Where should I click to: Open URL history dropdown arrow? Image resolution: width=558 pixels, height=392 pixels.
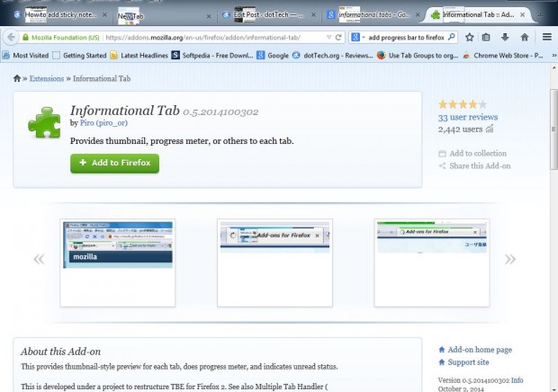pyautogui.click(x=328, y=38)
